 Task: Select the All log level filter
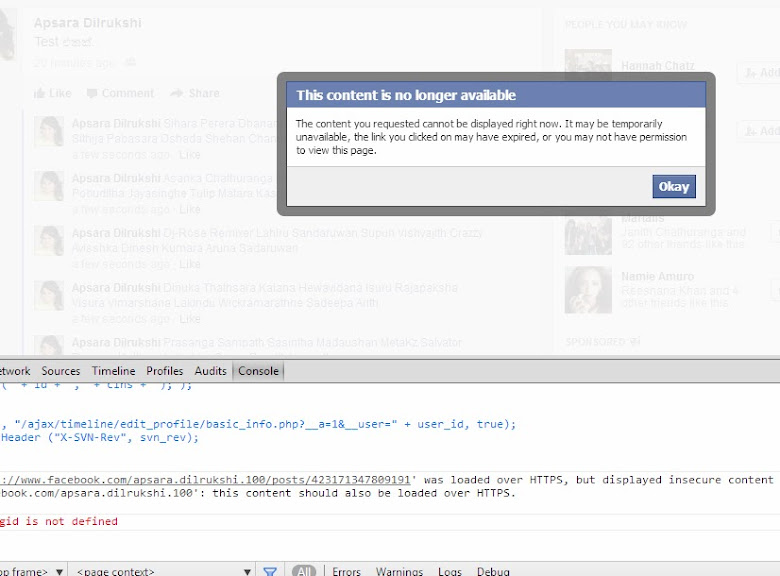[x=304, y=571]
